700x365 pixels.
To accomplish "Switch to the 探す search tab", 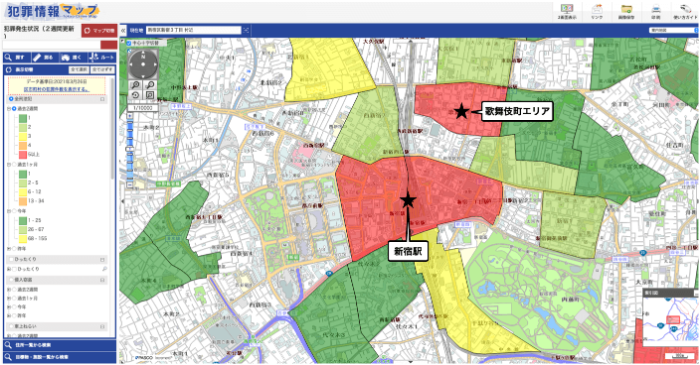I will pos(17,58).
